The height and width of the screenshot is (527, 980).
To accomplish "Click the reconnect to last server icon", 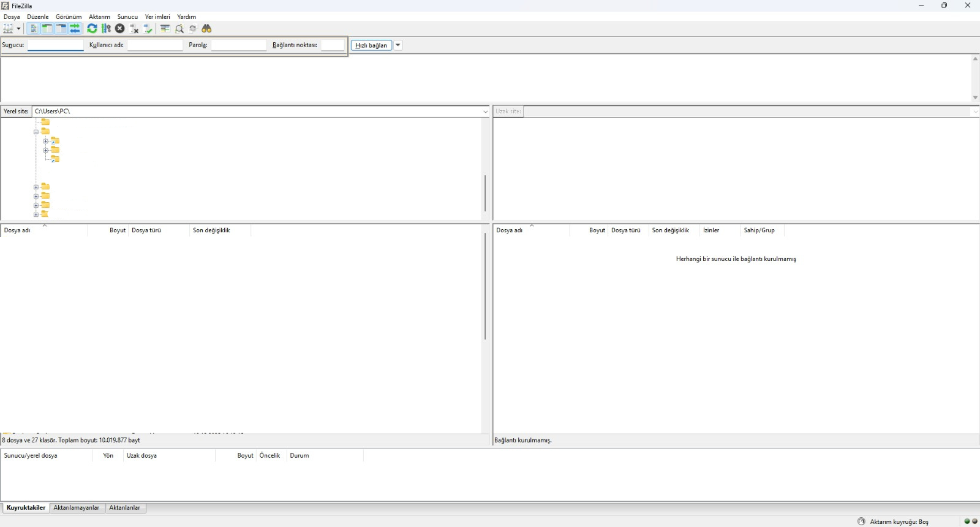I will [148, 29].
